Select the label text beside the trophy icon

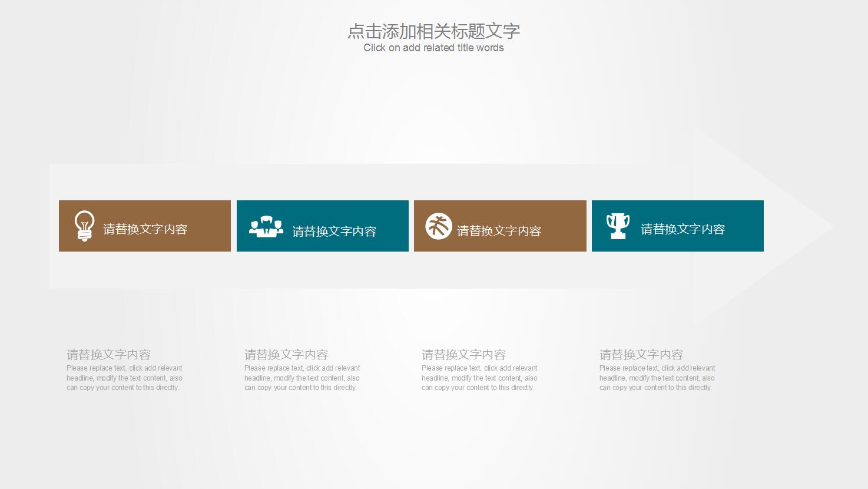click(683, 229)
